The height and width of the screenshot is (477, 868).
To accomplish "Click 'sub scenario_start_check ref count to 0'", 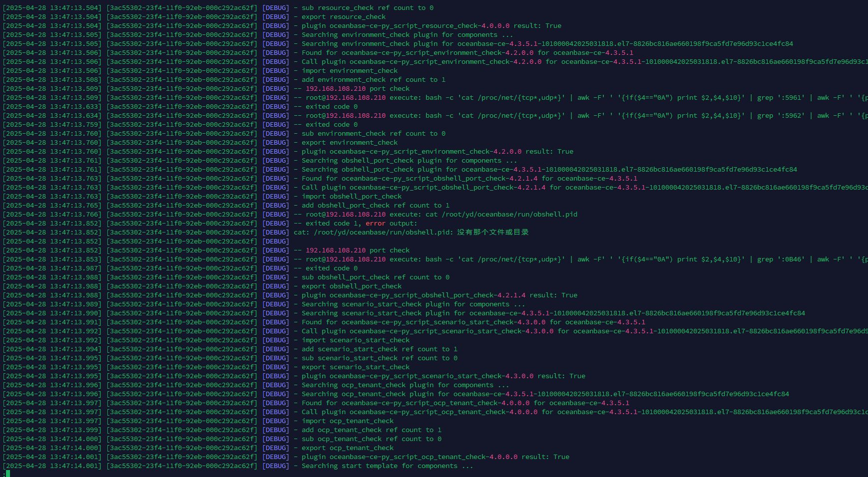I will tap(380, 358).
